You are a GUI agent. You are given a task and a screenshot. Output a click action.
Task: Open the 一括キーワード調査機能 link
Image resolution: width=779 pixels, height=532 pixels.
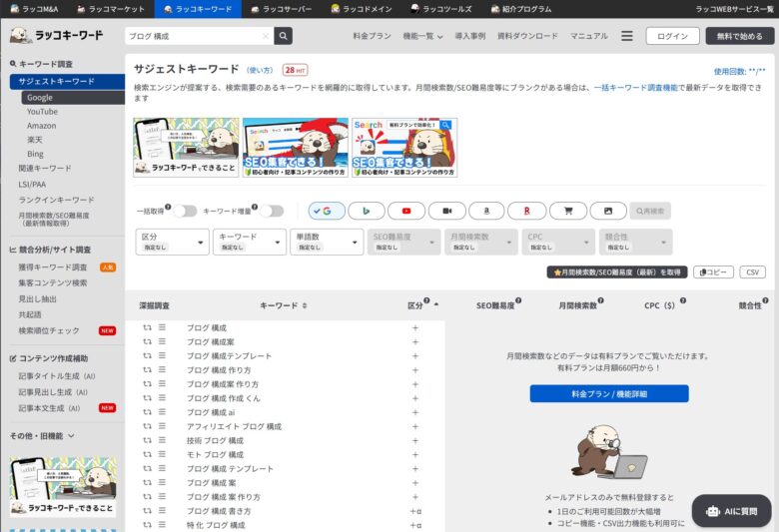(636, 88)
